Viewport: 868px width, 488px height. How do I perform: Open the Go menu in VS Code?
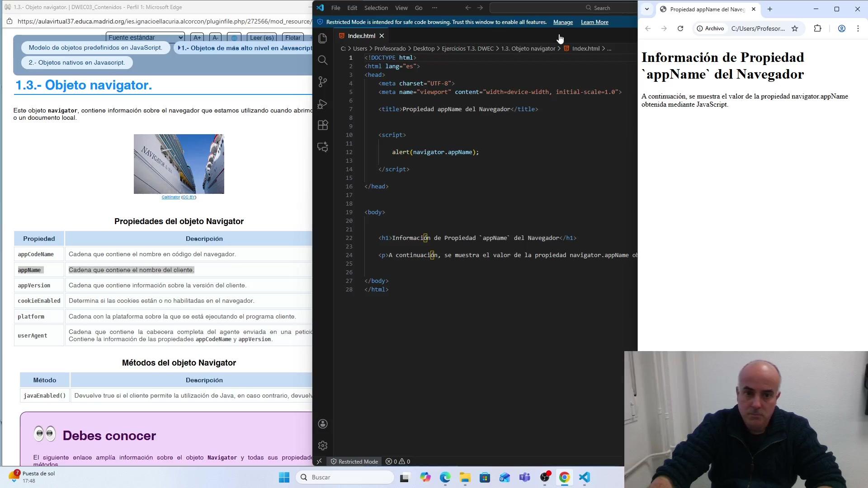pos(419,8)
